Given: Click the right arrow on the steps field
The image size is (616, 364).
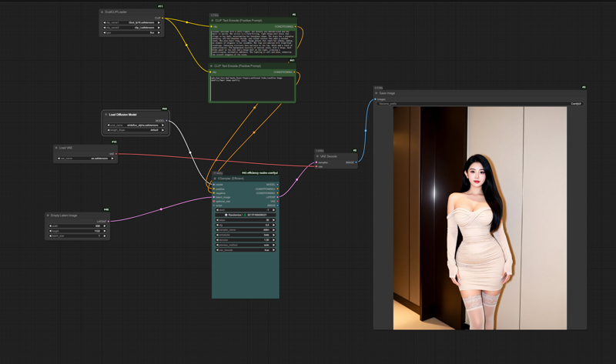Looking at the screenshot, I should (x=274, y=220).
